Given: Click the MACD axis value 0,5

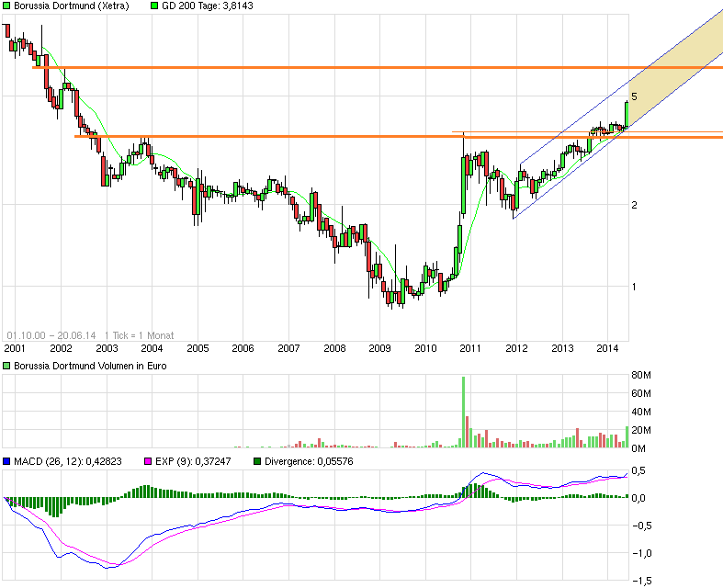Looking at the screenshot, I should (x=638, y=471).
